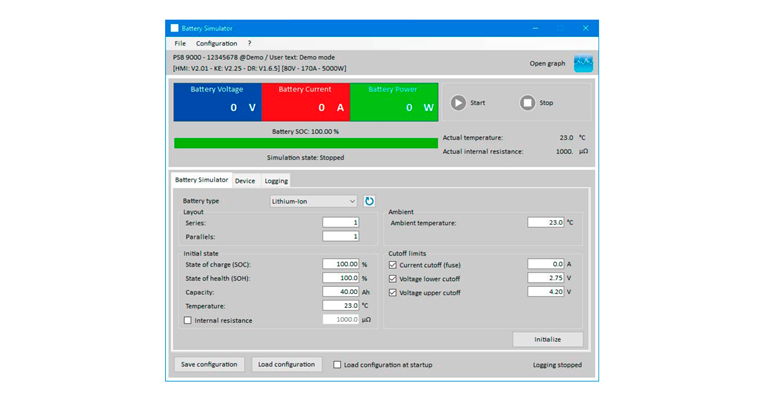Focus the Capacity input field
This screenshot has height=402, width=765.
click(341, 292)
